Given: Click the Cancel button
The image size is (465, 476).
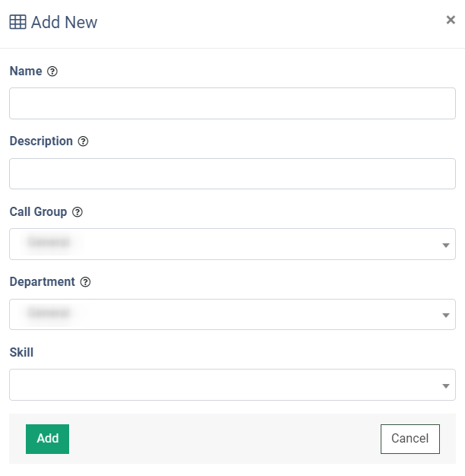Looking at the screenshot, I should click(x=410, y=439).
